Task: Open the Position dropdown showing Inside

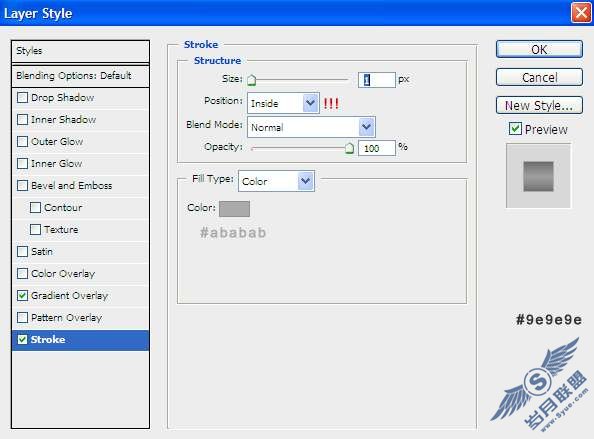Action: point(283,103)
